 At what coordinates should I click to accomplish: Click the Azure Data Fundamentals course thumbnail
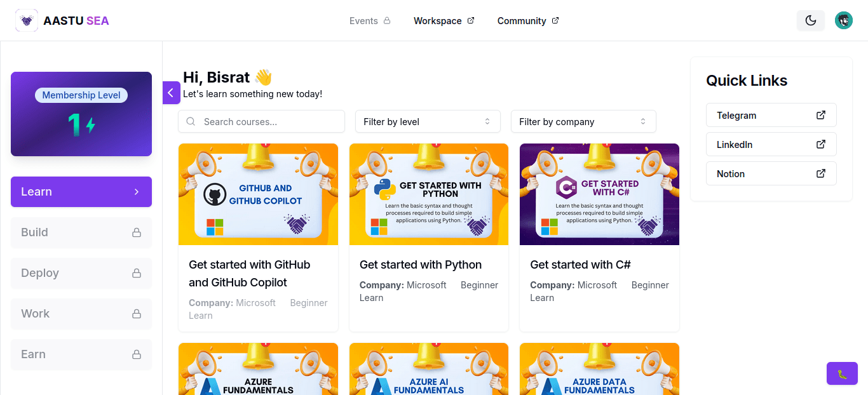599,369
